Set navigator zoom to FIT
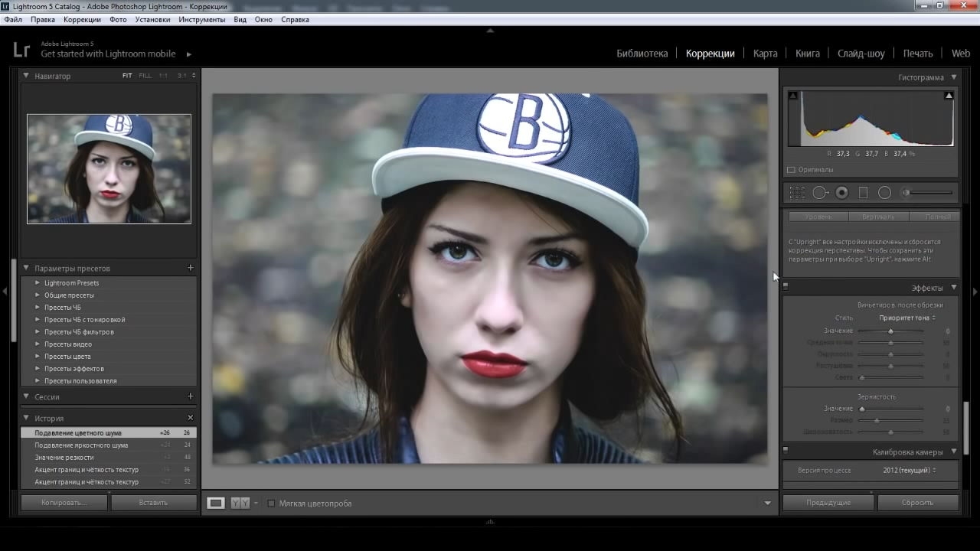The height and width of the screenshot is (551, 980). point(127,76)
